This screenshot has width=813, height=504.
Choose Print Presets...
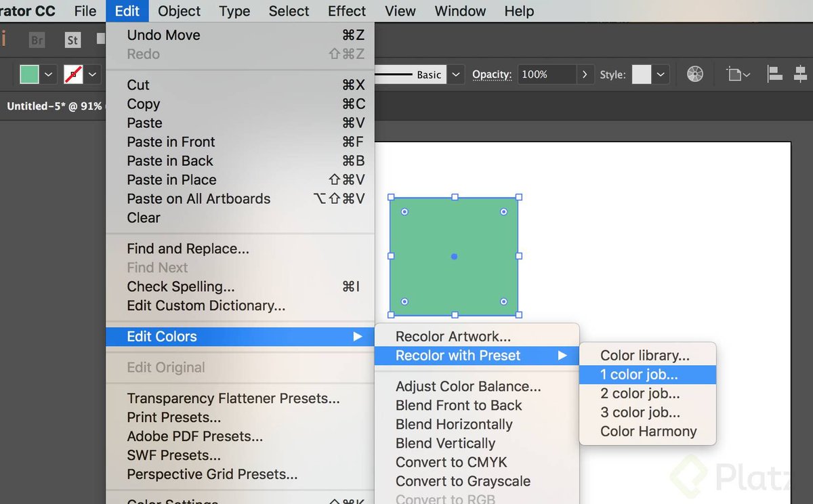241,418
